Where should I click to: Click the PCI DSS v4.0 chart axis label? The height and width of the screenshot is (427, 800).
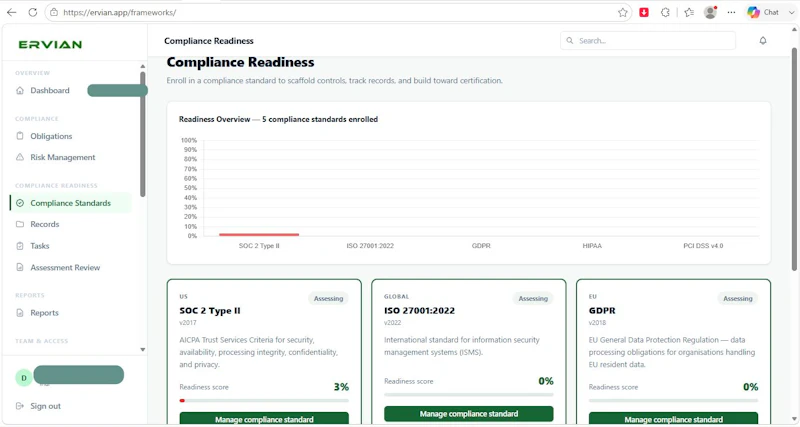coord(703,246)
